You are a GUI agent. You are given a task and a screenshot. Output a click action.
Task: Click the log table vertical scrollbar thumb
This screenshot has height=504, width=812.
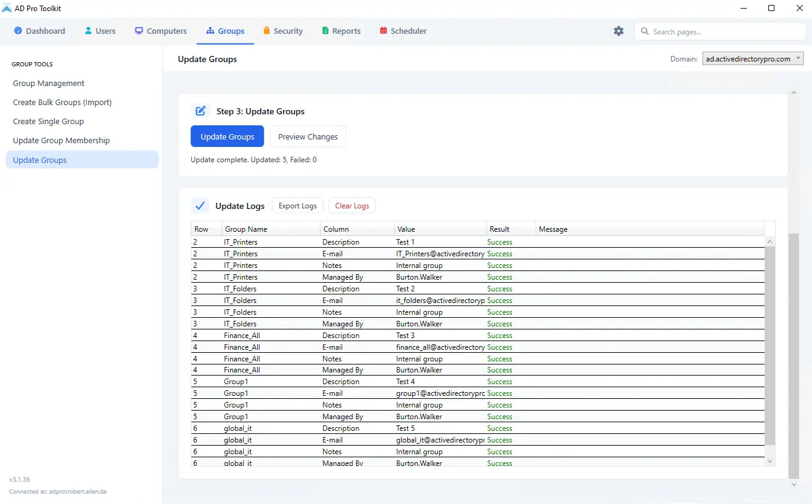(x=770, y=346)
